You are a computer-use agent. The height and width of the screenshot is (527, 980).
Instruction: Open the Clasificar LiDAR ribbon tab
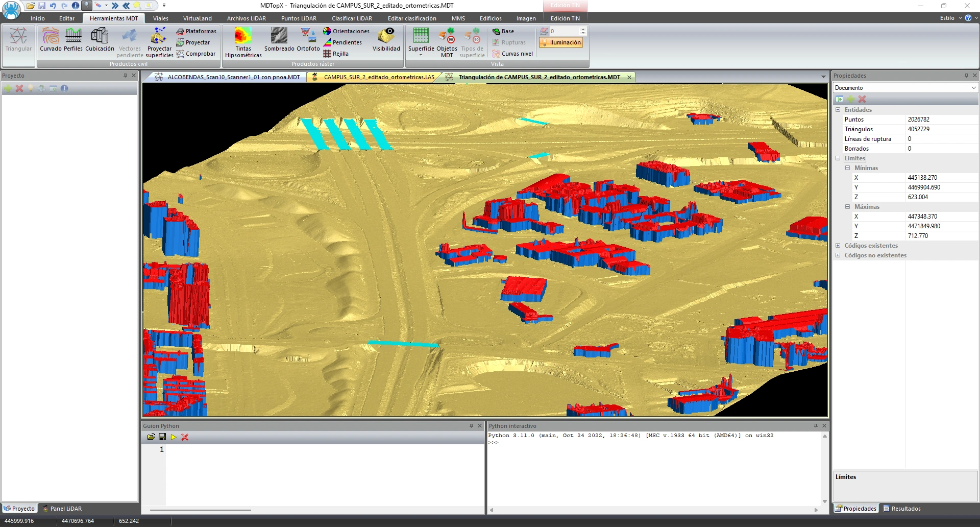click(352, 18)
